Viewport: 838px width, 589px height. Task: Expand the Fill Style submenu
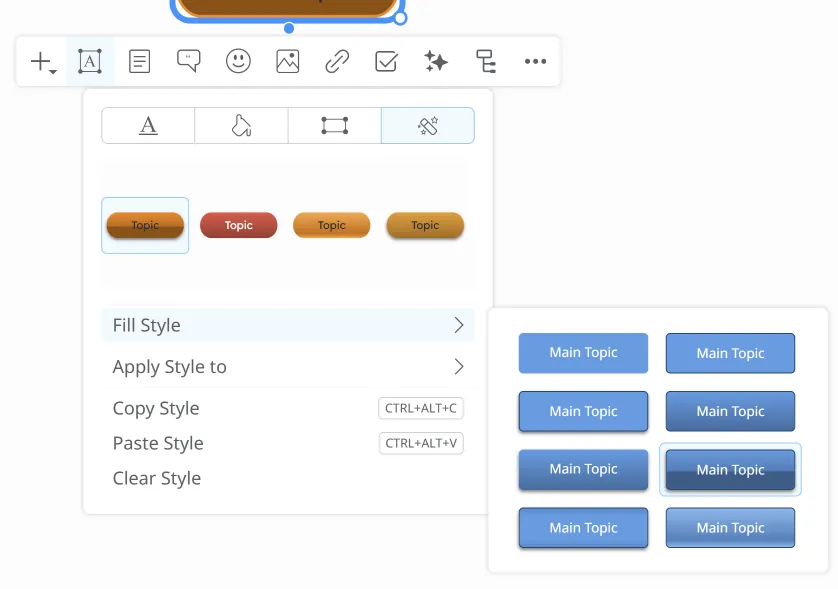tap(287, 325)
